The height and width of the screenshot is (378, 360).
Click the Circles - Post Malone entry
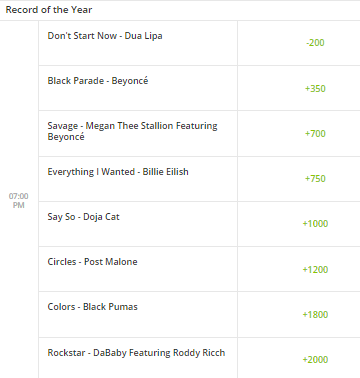(x=92, y=262)
